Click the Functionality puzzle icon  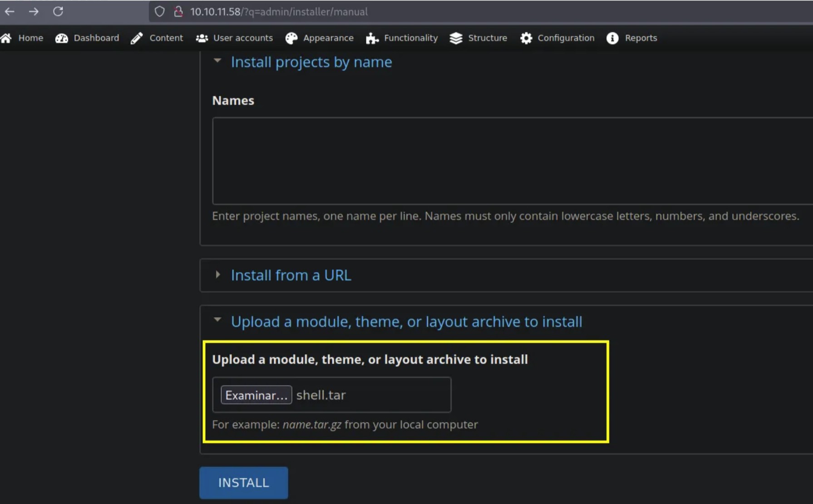372,38
